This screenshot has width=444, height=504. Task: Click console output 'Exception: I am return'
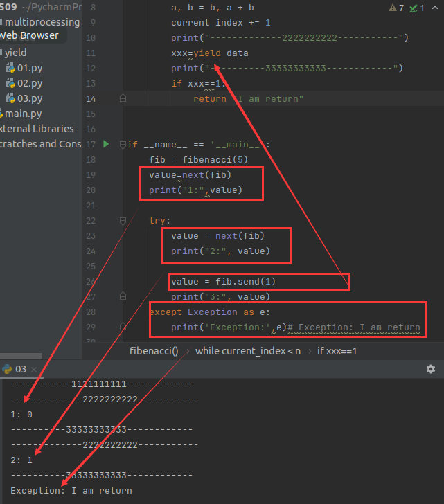coord(71,491)
